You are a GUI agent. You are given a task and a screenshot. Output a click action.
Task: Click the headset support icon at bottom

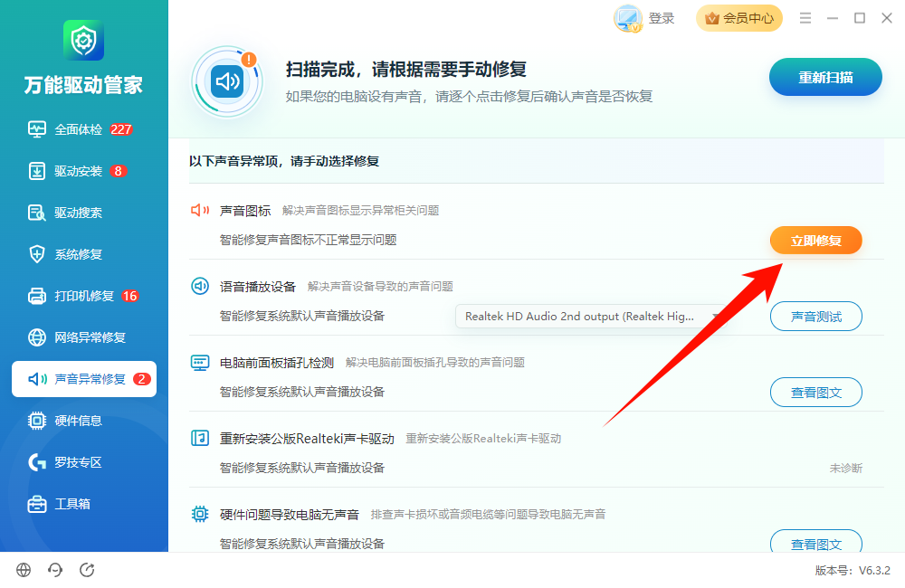(x=55, y=570)
